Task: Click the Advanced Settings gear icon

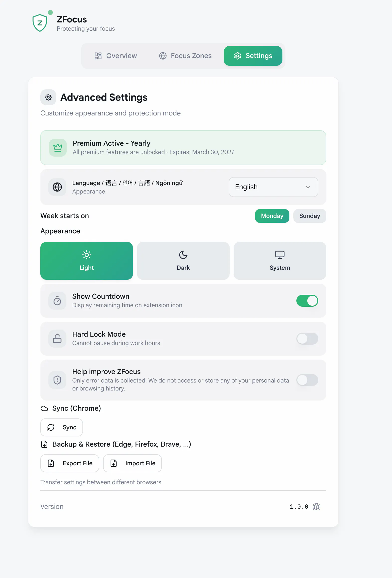Action: (48, 97)
